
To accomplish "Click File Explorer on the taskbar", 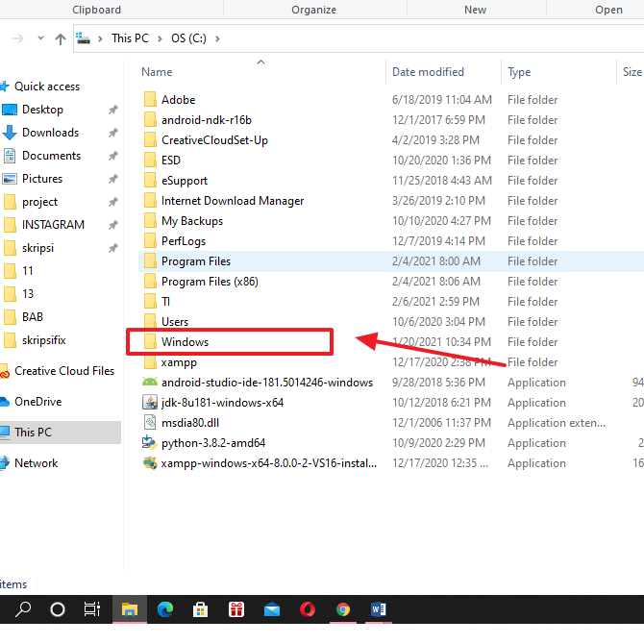I will point(130,609).
